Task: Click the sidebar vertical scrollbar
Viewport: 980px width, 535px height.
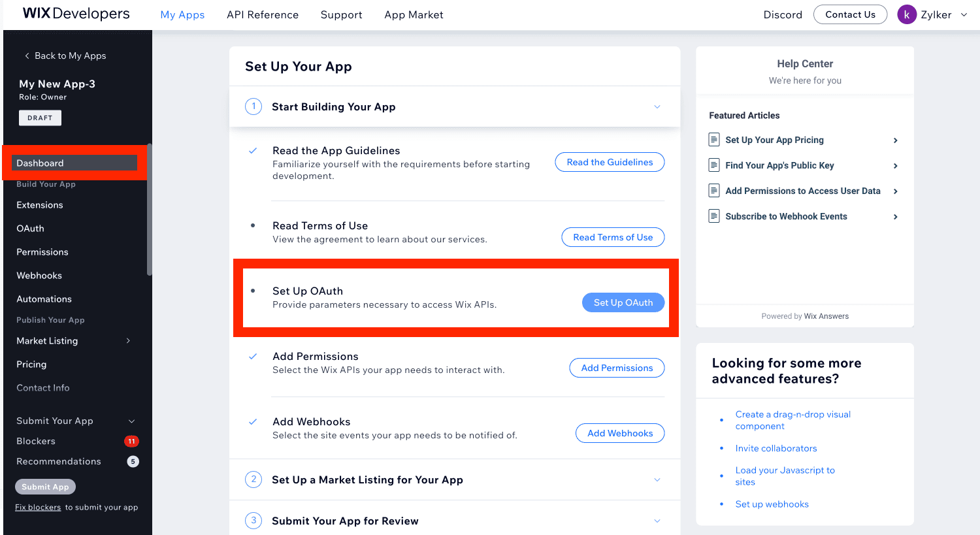Action: (150, 209)
